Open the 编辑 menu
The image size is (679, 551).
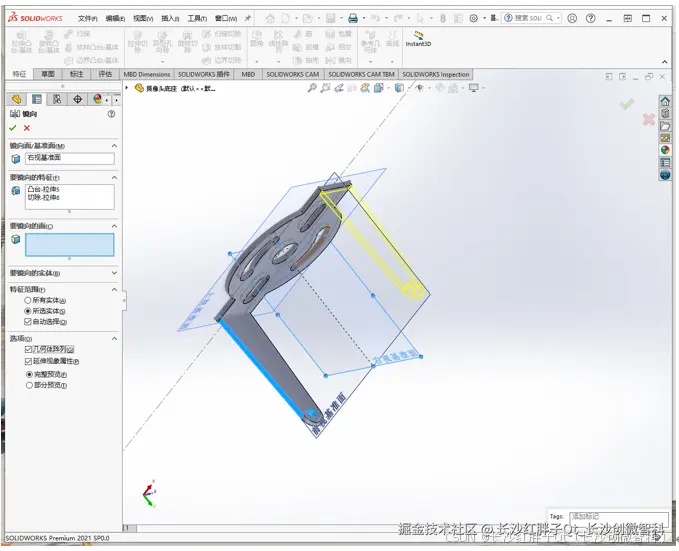(x=115, y=19)
